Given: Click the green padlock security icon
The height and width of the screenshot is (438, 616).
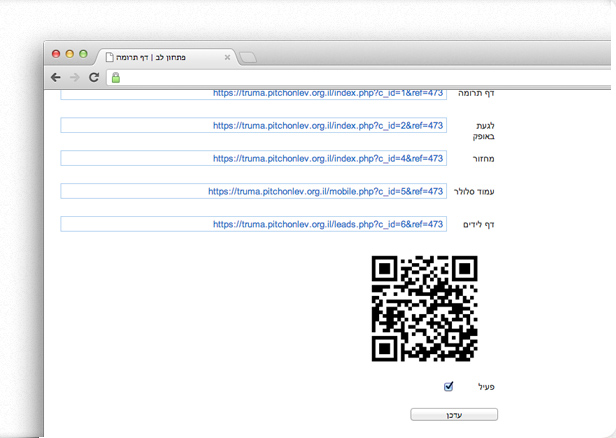Looking at the screenshot, I should pyautogui.click(x=116, y=77).
